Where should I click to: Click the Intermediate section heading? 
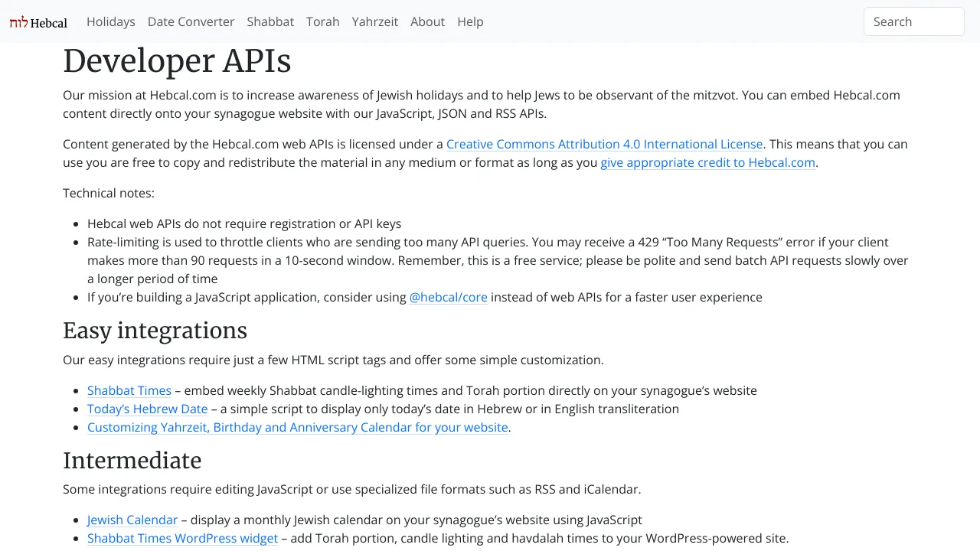point(132,461)
